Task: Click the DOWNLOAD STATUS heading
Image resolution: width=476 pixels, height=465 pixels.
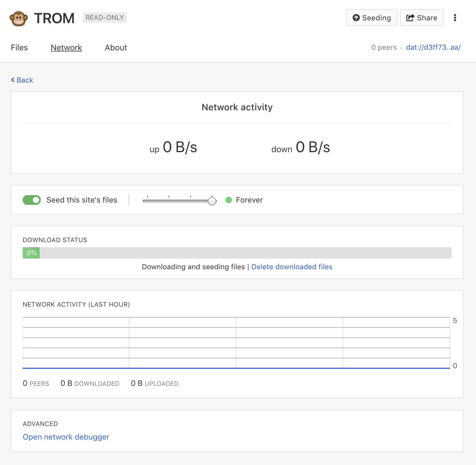Action: click(x=55, y=240)
